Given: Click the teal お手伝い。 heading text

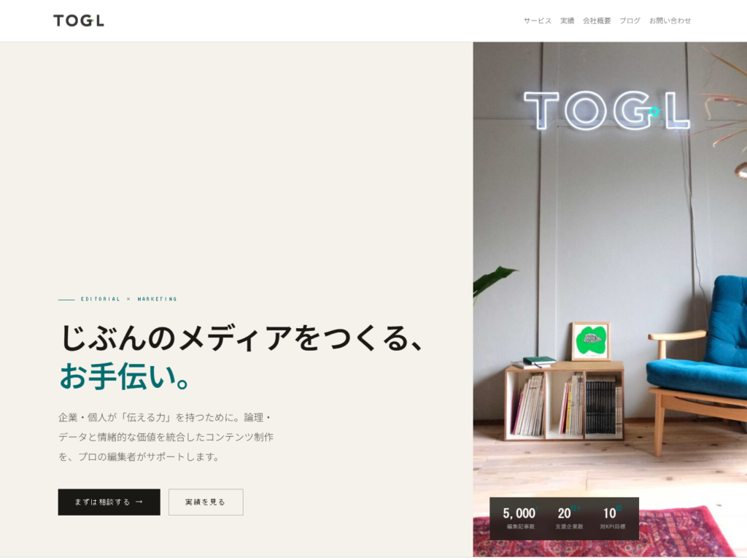Looking at the screenshot, I should (x=125, y=376).
